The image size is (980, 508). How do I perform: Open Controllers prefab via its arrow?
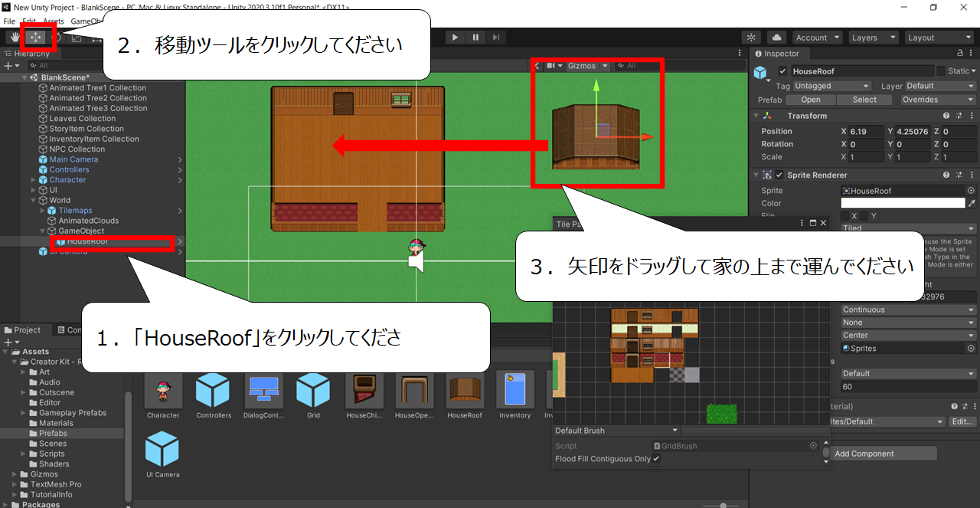pos(180,169)
